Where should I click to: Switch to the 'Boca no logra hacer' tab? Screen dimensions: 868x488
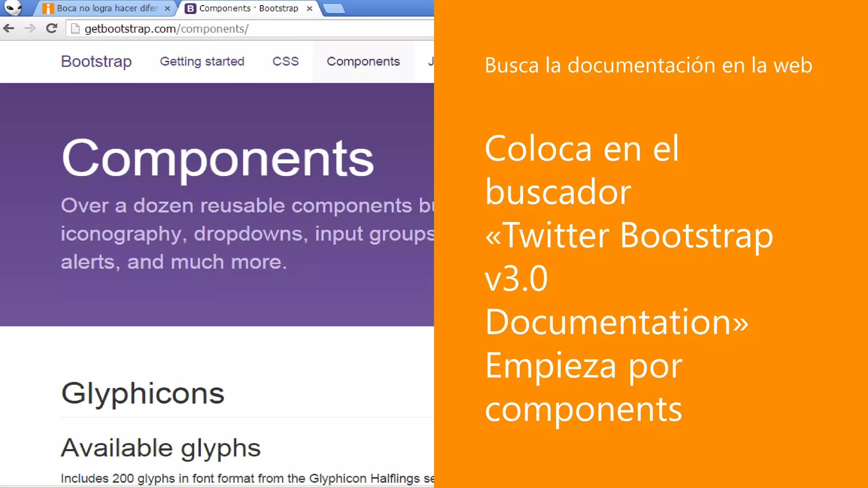[106, 8]
